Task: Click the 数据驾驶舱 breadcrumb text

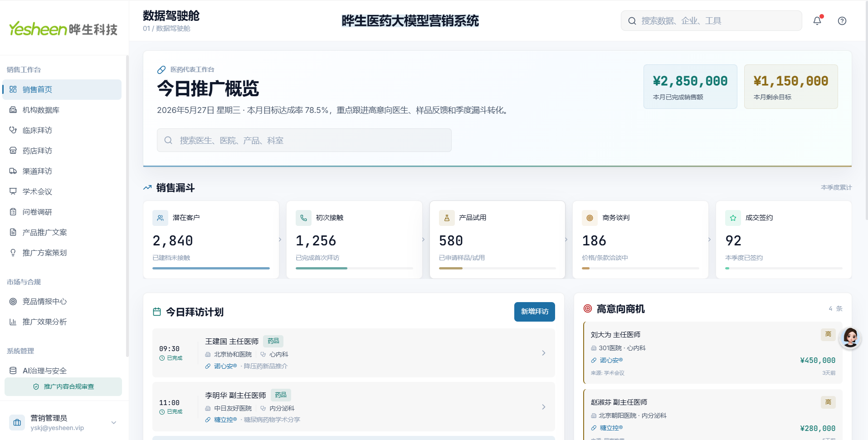Action: pyautogui.click(x=173, y=29)
